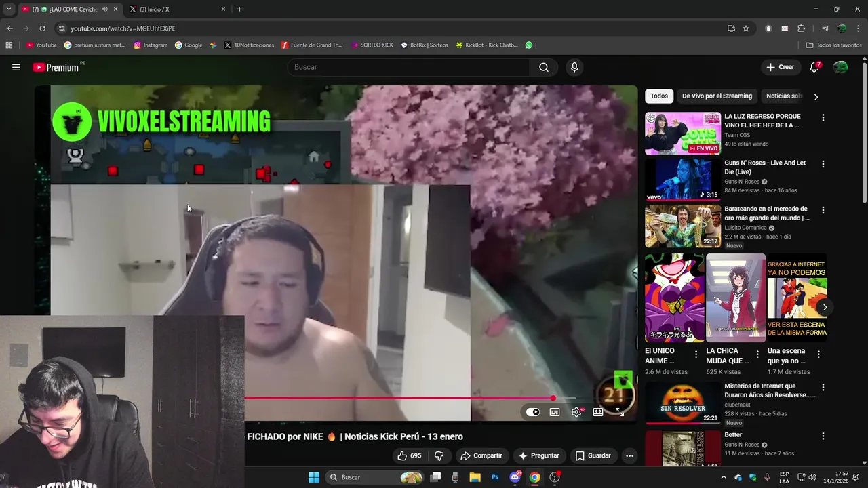Open YouTube bookmark in bookmarks bar
Viewport: 868px width, 488px height.
41,45
